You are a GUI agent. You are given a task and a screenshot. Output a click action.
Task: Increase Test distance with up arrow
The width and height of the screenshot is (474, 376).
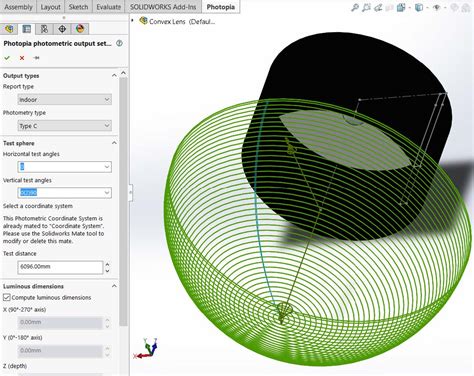click(x=108, y=264)
